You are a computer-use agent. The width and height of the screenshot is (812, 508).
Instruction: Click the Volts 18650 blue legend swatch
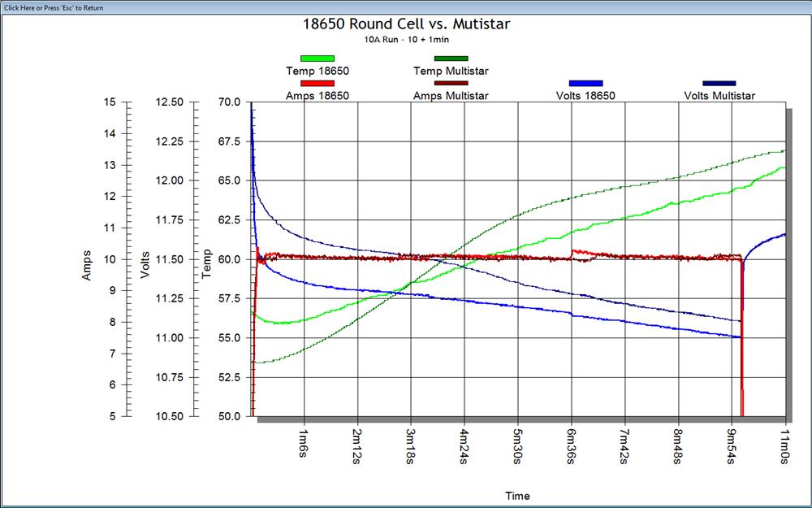pos(585,83)
